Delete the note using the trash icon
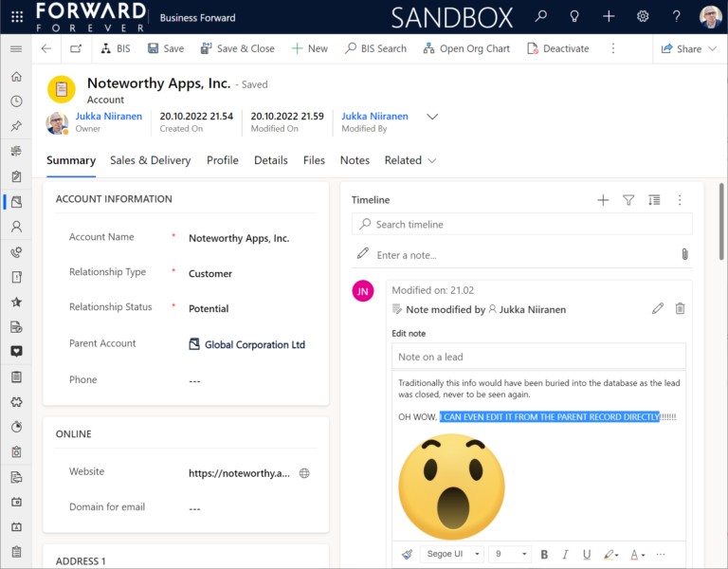The height and width of the screenshot is (569, 728). click(x=680, y=309)
